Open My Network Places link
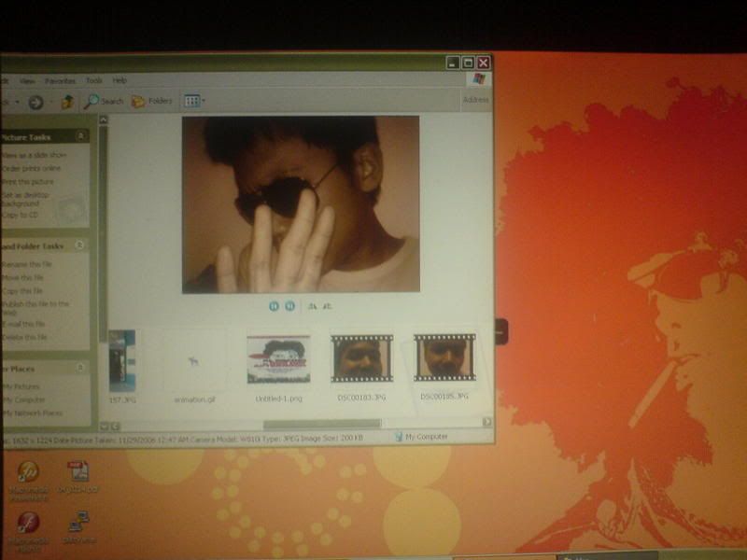Viewport: 747px width, 560px height. click(x=33, y=413)
